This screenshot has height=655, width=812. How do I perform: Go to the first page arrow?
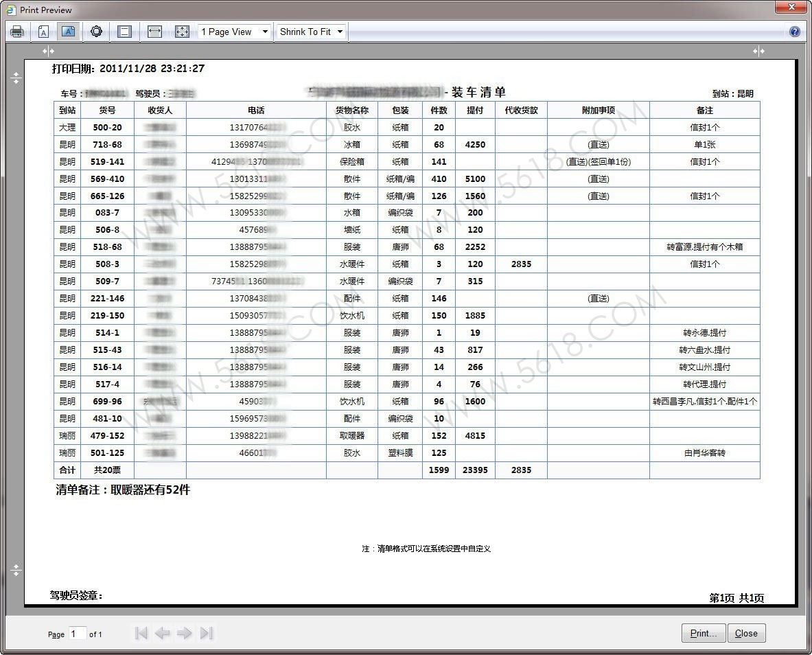[141, 633]
